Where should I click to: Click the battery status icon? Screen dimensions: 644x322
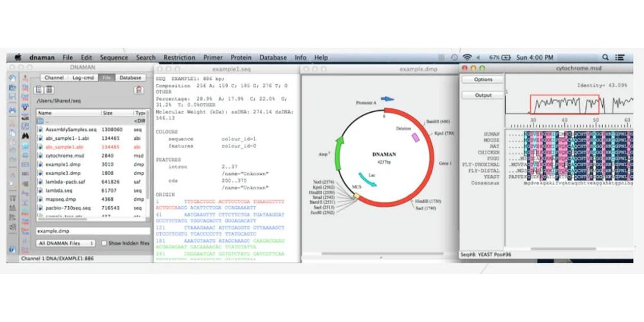point(506,57)
